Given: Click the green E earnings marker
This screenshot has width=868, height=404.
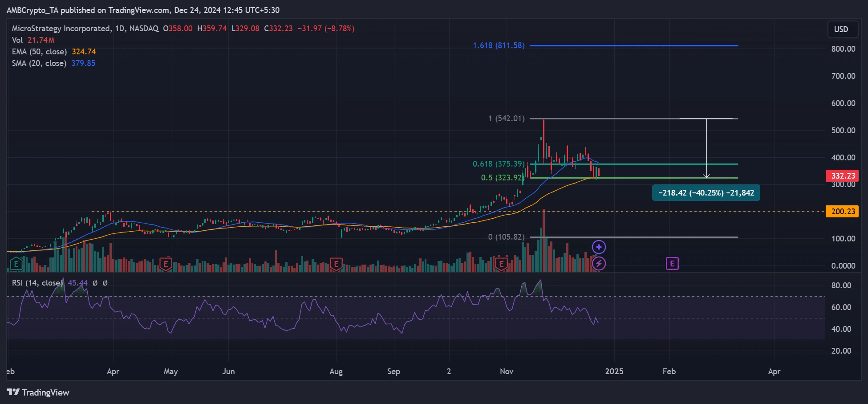Looking at the screenshot, I should pos(16,264).
